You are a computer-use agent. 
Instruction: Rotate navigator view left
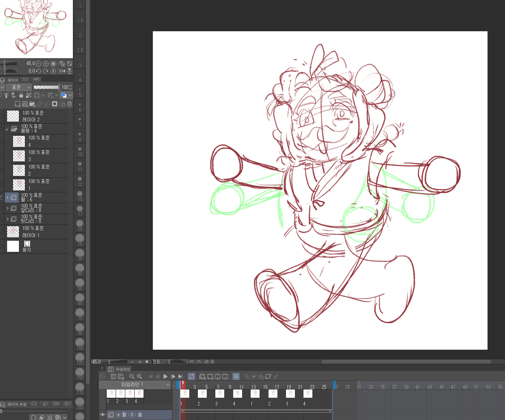tap(38, 71)
